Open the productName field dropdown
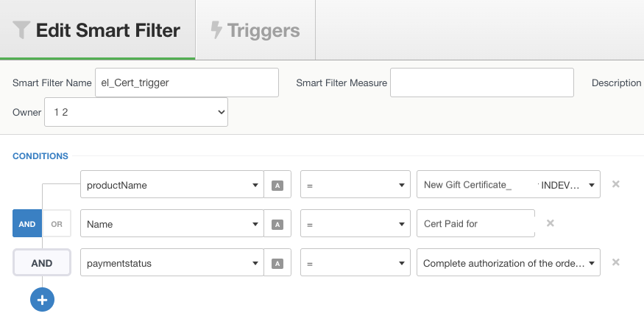This screenshot has height=319, width=644. (172, 184)
